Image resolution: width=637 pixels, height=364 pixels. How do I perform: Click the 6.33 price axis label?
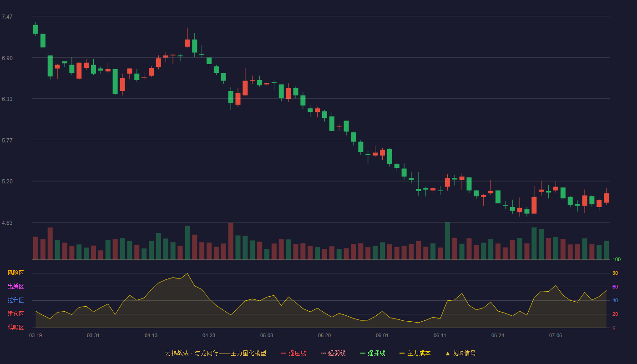point(7,99)
